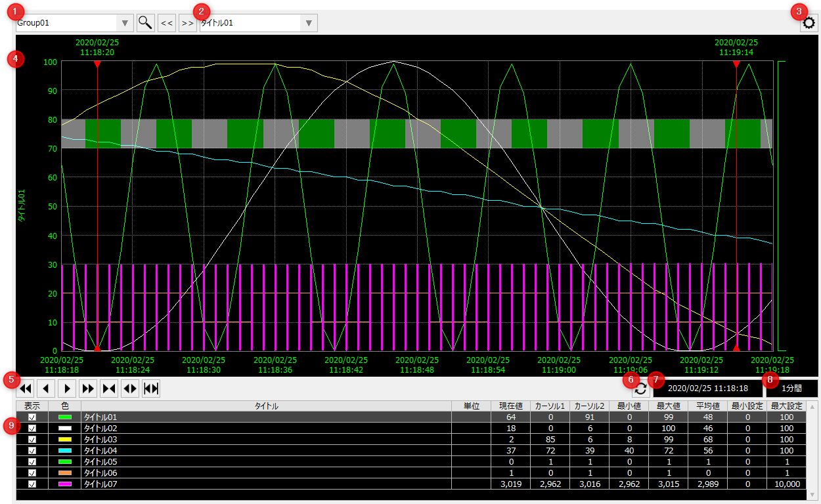This screenshot has width=821, height=504.
Task: Click the compress time axis icon
Action: click(109, 388)
